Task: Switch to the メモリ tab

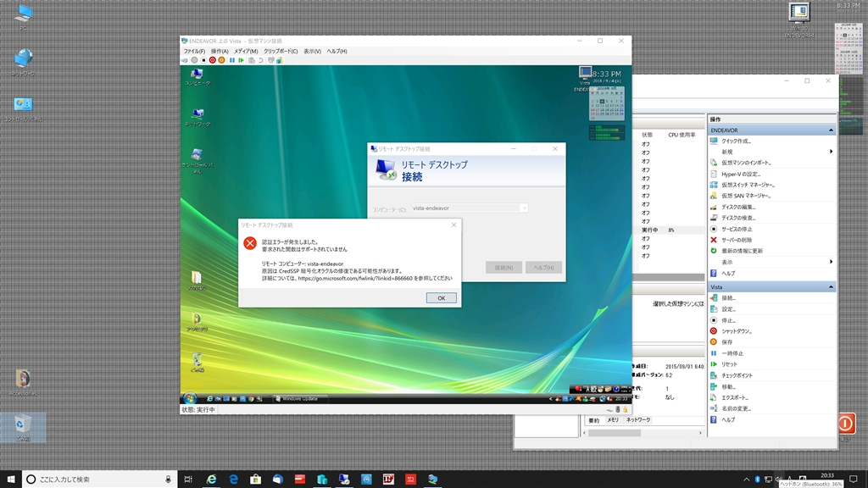Action: tap(611, 420)
